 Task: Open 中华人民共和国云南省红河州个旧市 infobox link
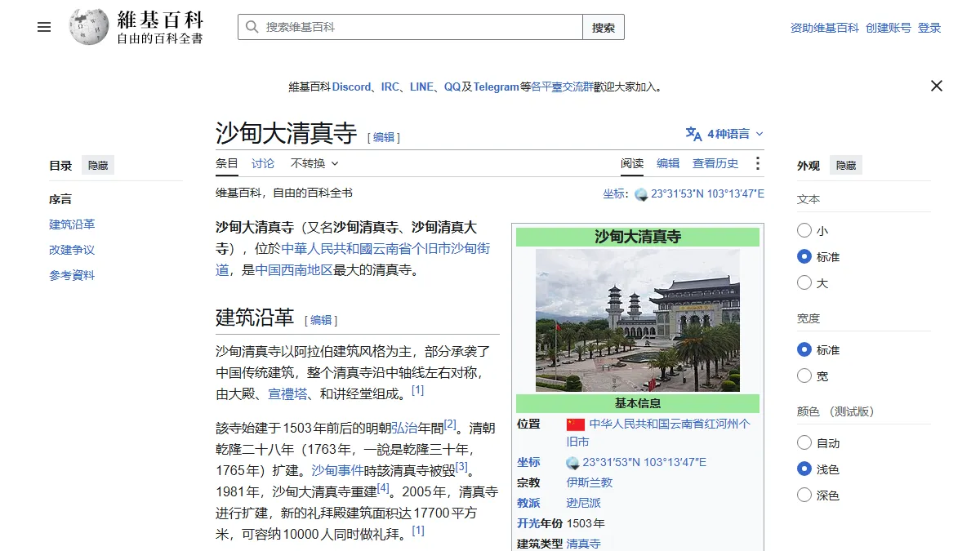coord(659,433)
